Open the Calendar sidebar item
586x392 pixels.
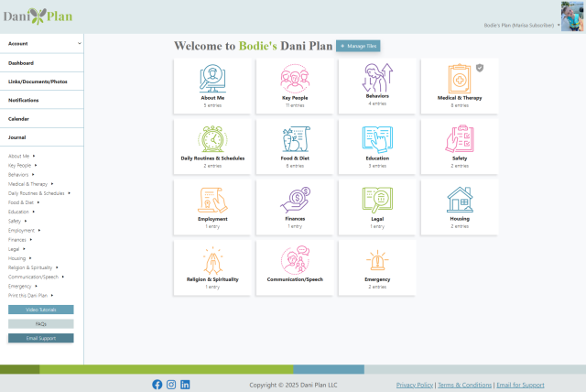coord(19,118)
